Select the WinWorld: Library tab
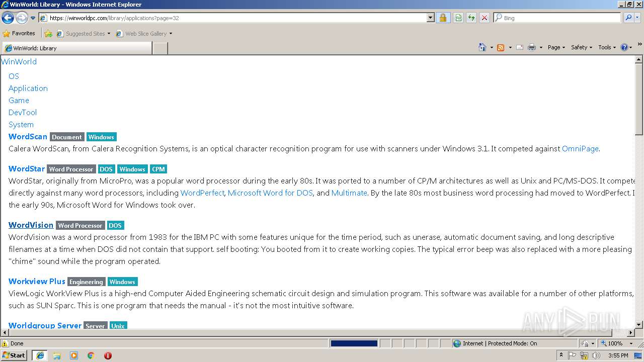This screenshot has width=644, height=362. click(x=76, y=48)
